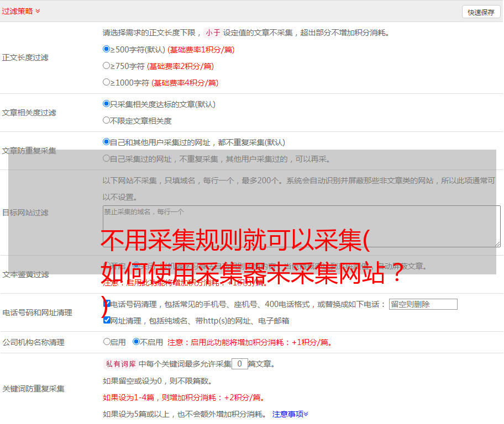The width and height of the screenshot is (504, 424).
Task: Select 不启用 for company name cleanup
Action: [x=136, y=342]
